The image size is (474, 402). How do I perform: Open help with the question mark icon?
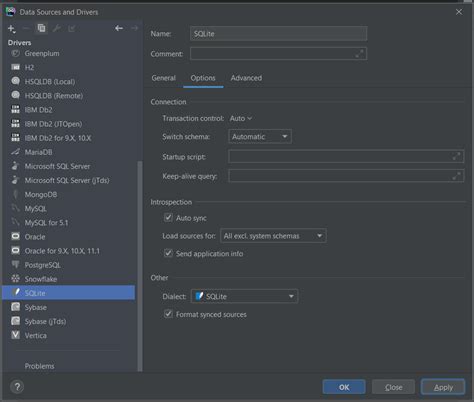click(17, 387)
